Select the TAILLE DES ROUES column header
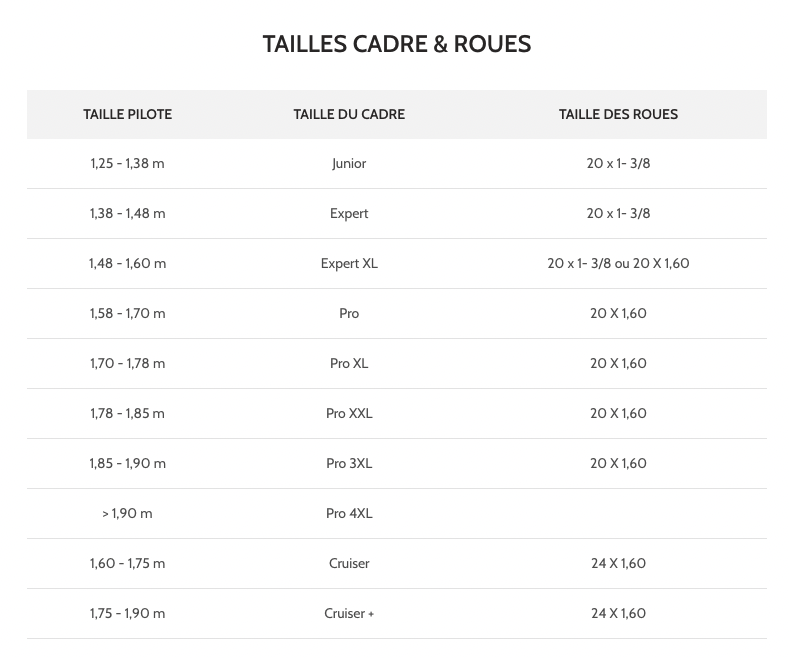The width and height of the screenshot is (789, 658). tap(618, 114)
